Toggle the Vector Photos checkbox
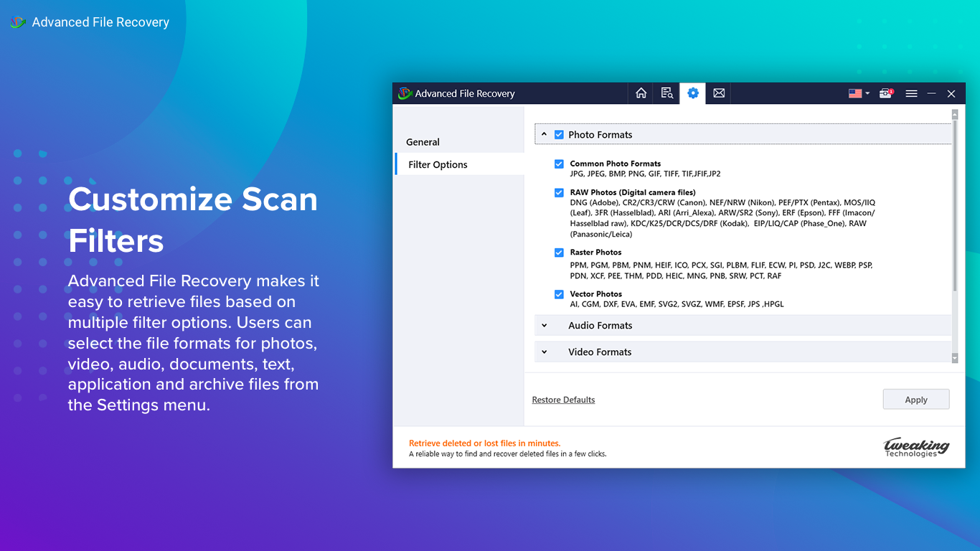The image size is (980, 551). click(559, 294)
